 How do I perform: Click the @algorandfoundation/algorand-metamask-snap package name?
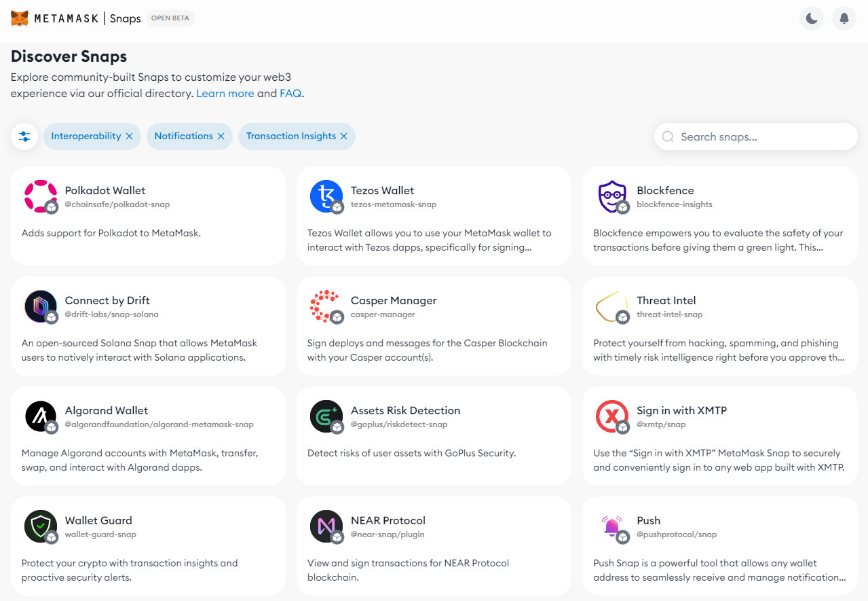pos(159,424)
